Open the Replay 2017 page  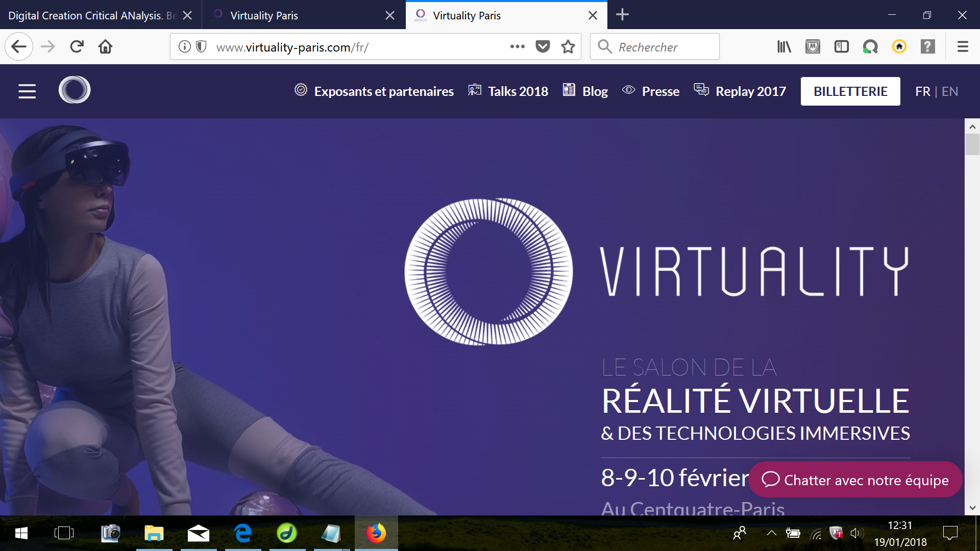(x=740, y=91)
